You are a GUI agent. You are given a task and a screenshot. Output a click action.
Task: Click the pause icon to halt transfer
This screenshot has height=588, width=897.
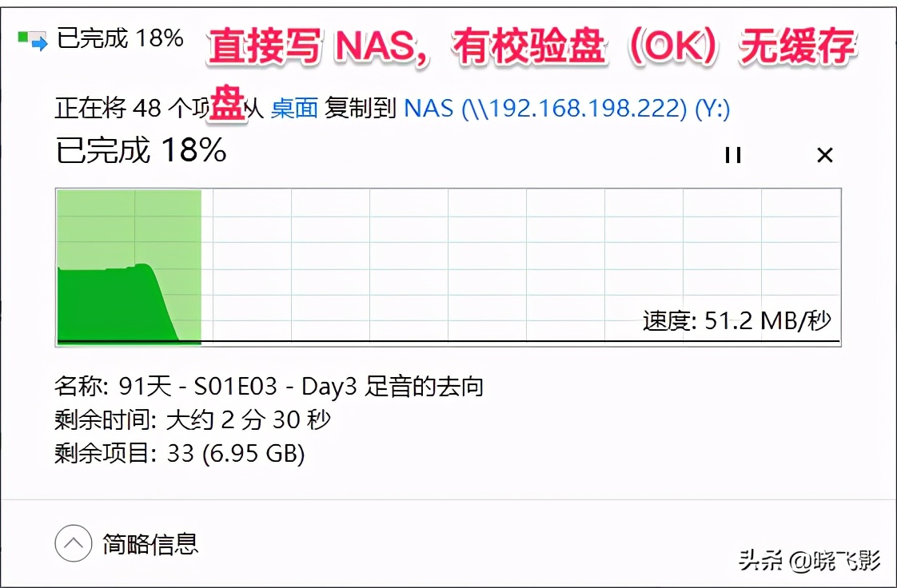pyautogui.click(x=732, y=155)
